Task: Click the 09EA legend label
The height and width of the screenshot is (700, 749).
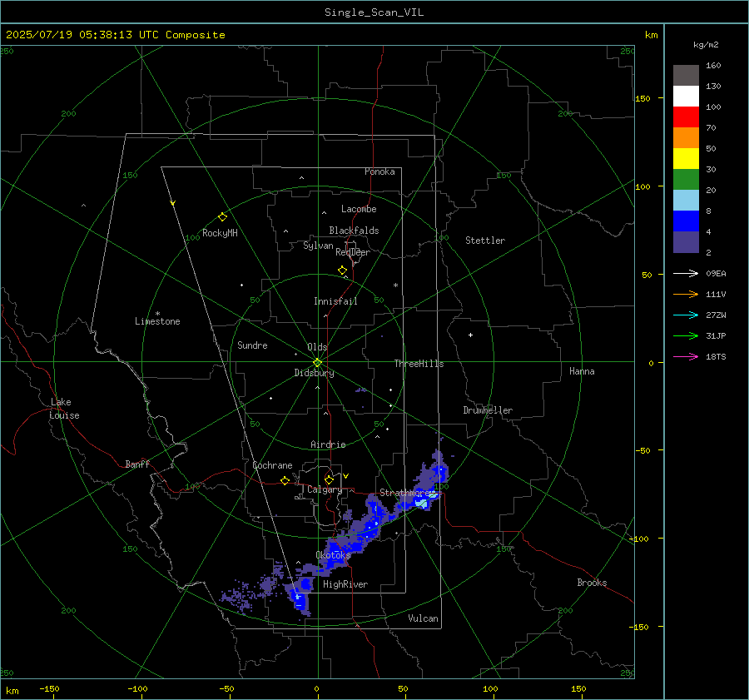Action: pyautogui.click(x=716, y=273)
